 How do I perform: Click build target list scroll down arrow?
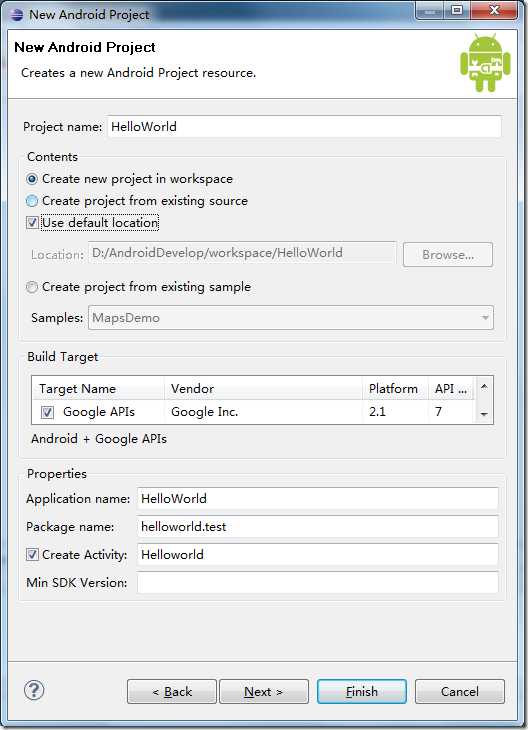point(484,414)
